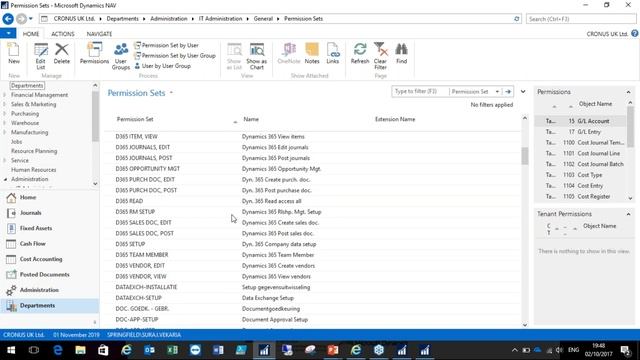The width and height of the screenshot is (640, 360).
Task: Select G/L Entry in the Permissions factbox
Action: pos(580,132)
